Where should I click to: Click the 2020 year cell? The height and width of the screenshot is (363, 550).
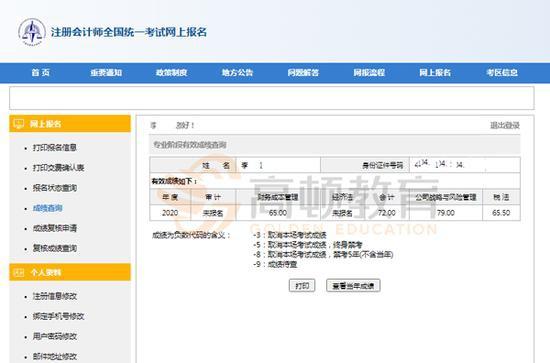click(x=170, y=213)
